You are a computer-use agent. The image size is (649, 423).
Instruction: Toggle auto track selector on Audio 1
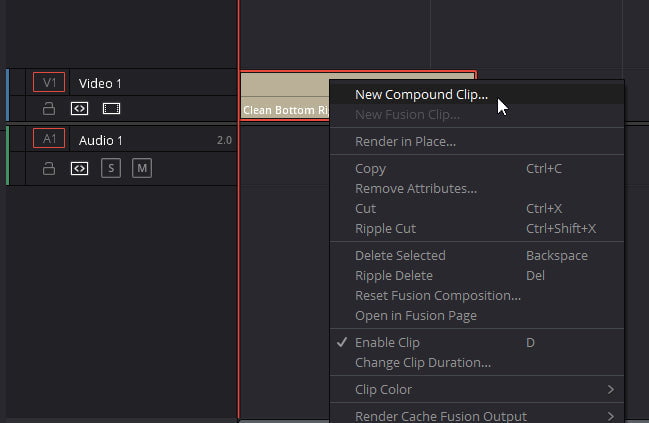[79, 168]
